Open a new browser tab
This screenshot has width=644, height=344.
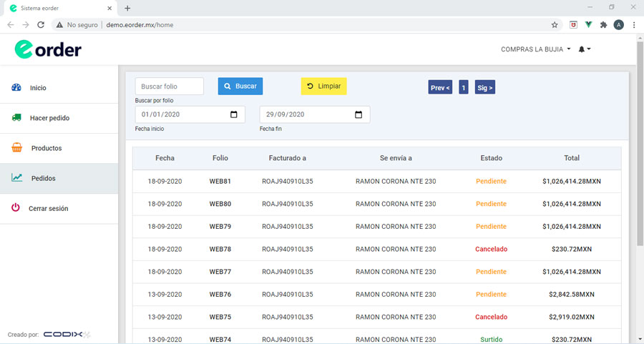(x=127, y=8)
